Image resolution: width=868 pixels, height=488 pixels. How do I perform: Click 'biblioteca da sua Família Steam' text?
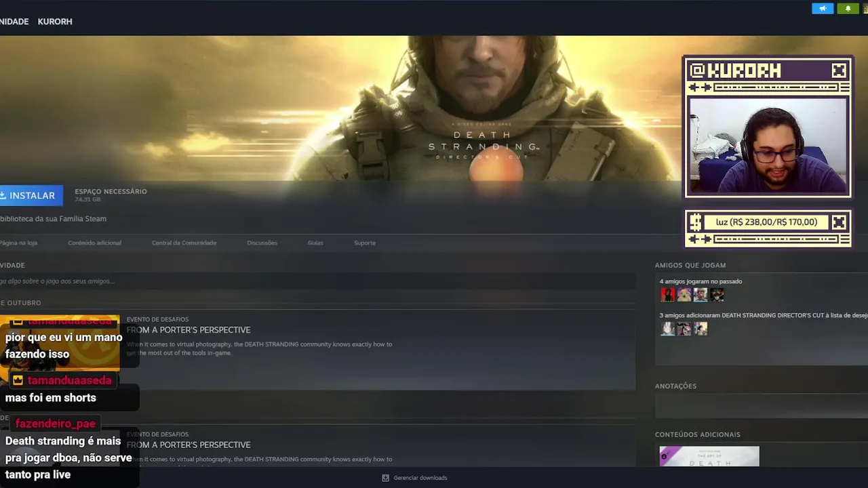point(53,219)
